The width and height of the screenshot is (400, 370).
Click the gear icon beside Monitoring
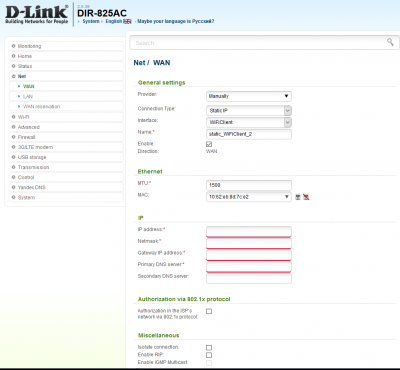pyautogui.click(x=13, y=46)
